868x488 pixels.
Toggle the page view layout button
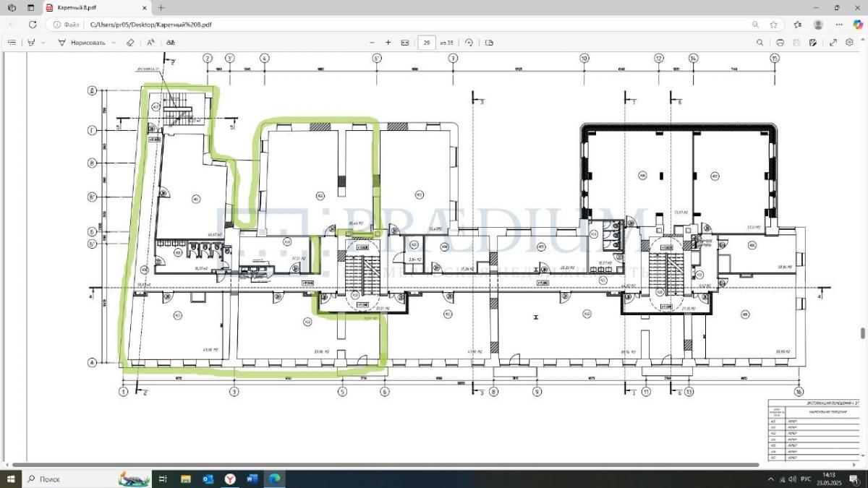click(490, 43)
